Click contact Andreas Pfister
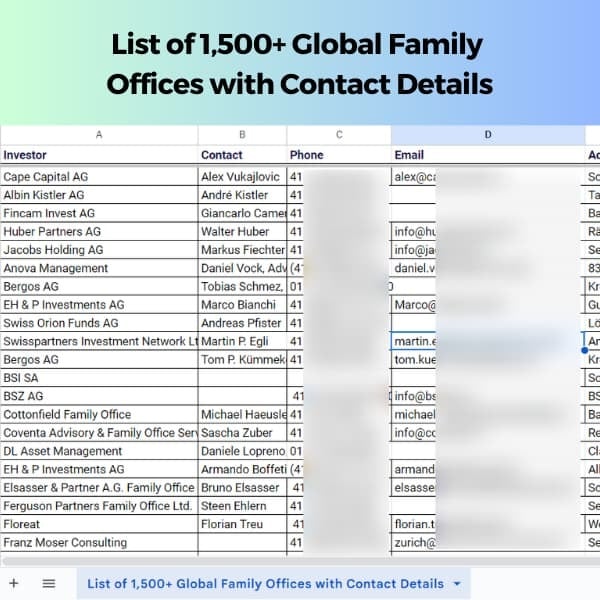Screen dimensions: 600x600 point(242,323)
